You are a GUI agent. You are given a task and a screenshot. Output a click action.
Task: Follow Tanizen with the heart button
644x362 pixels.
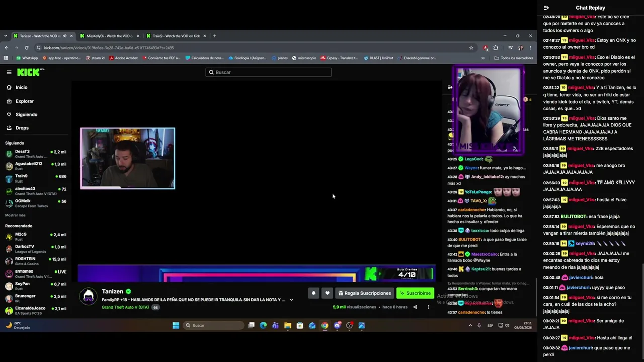click(327, 293)
